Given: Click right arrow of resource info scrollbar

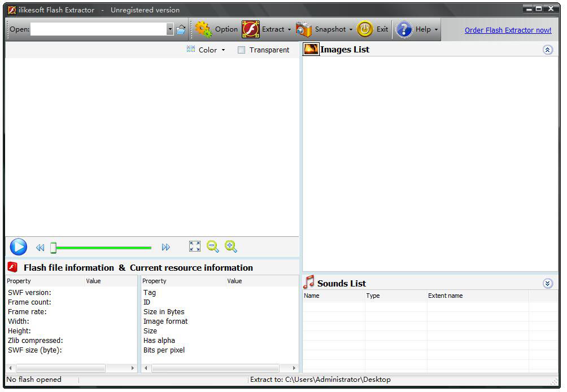Looking at the screenshot, I should pyautogui.click(x=294, y=368).
